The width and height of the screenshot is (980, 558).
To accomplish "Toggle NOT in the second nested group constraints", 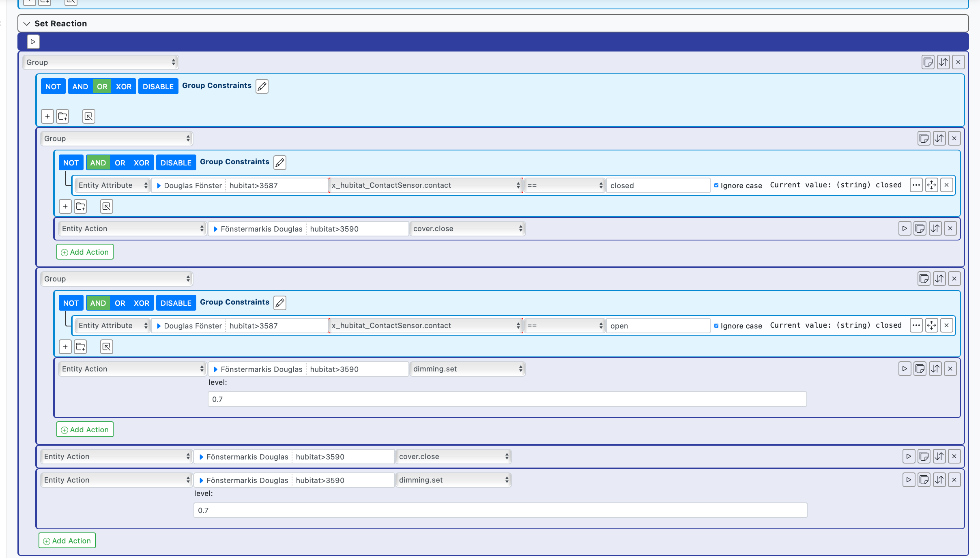I will 71,303.
